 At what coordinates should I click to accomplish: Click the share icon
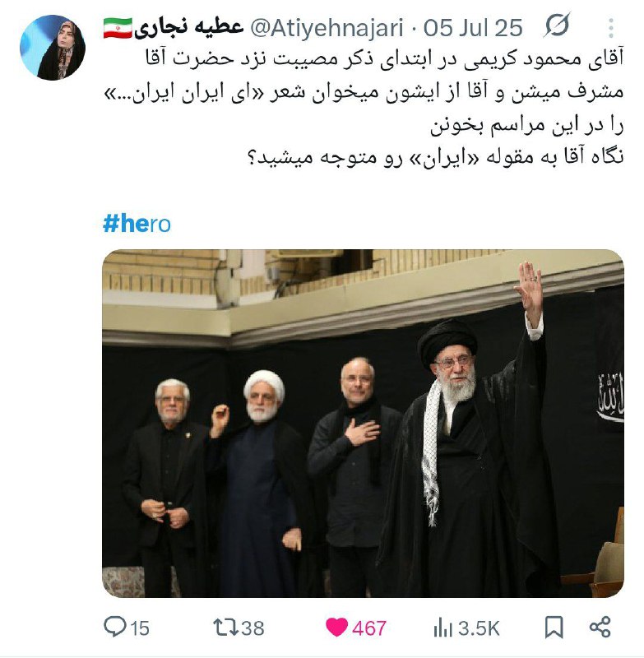pyautogui.click(x=600, y=628)
